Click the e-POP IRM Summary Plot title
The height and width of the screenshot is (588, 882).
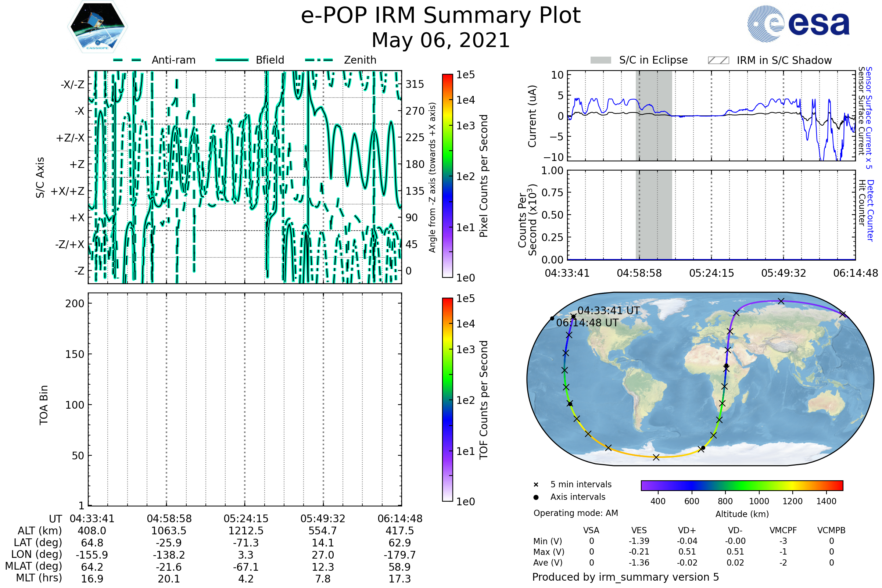(x=441, y=16)
